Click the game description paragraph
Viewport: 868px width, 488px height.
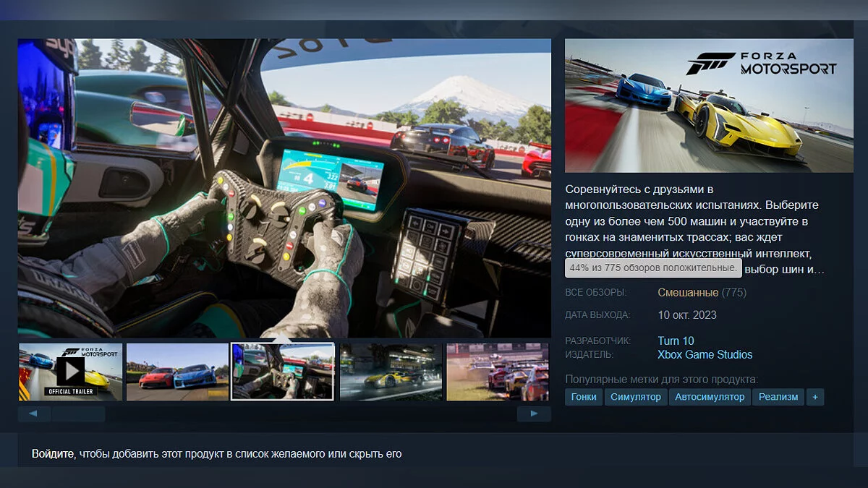(695, 229)
